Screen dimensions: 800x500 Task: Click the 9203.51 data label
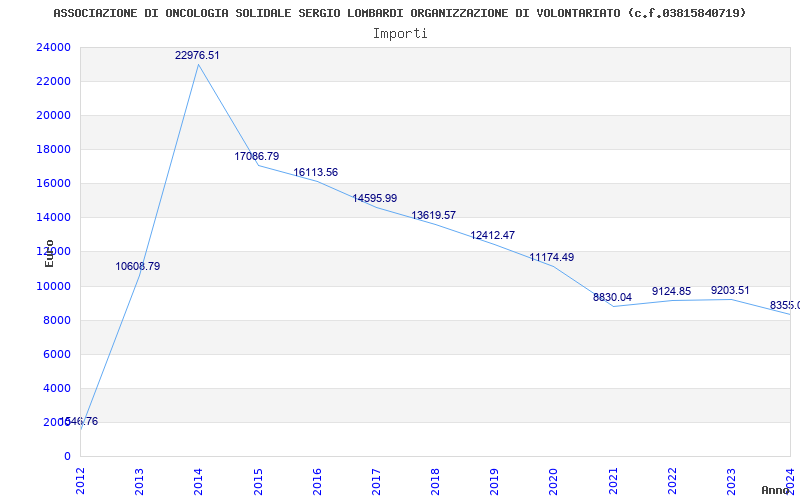(730, 290)
